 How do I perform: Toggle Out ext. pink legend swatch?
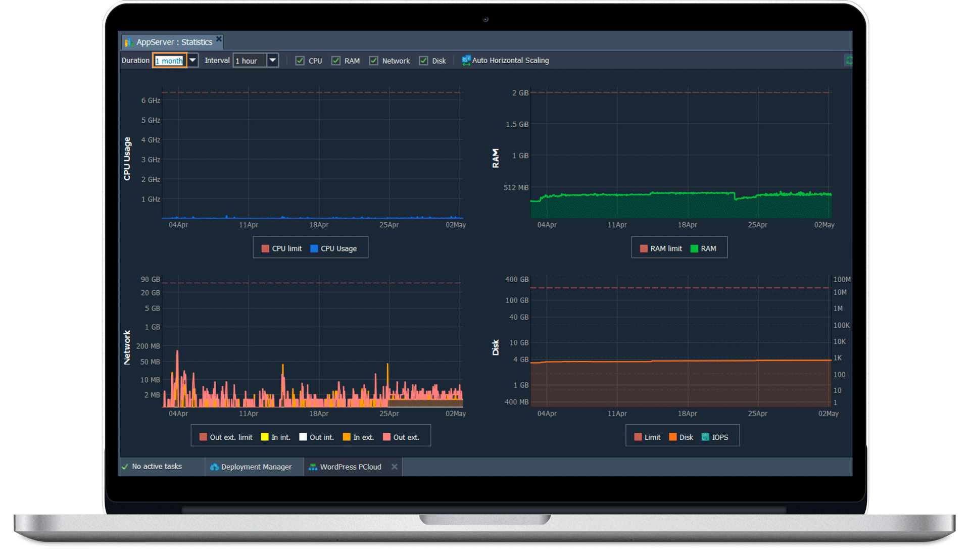pyautogui.click(x=386, y=437)
